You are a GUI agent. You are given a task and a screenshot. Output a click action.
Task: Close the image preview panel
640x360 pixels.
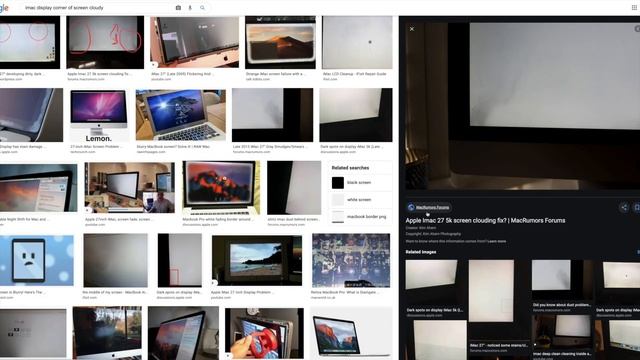412,29
